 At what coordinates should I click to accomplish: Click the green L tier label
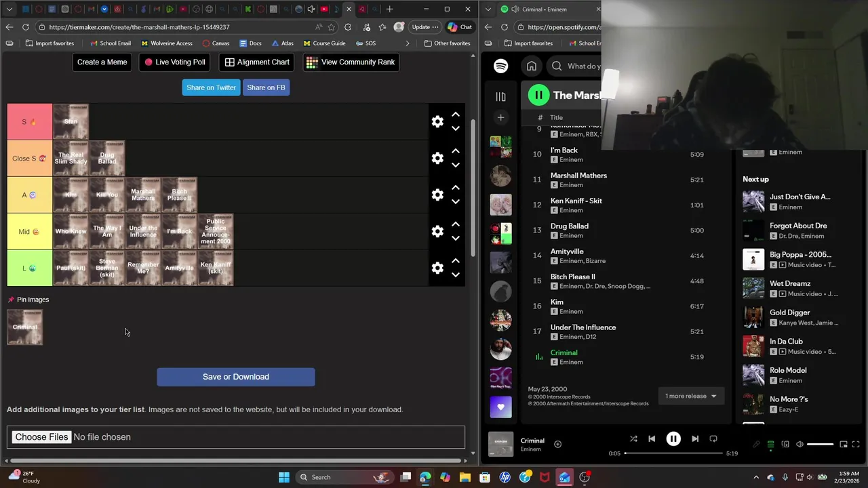(30, 268)
